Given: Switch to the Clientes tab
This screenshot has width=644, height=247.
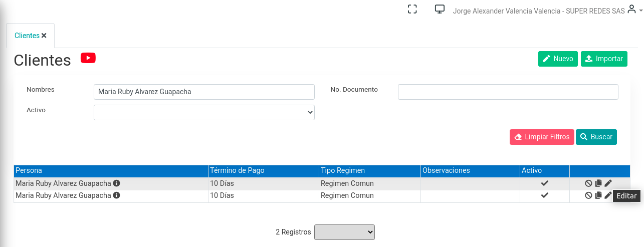Looking at the screenshot, I should (x=27, y=36).
